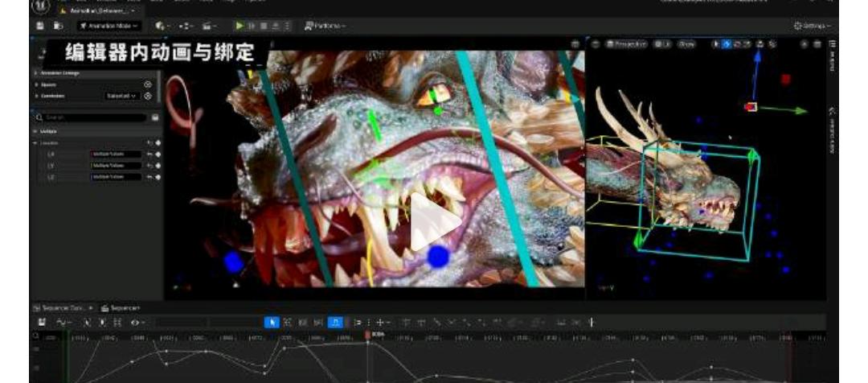The width and height of the screenshot is (868, 383).
Task: Click the curve editor search magnifier icon
Action: tap(36, 336)
